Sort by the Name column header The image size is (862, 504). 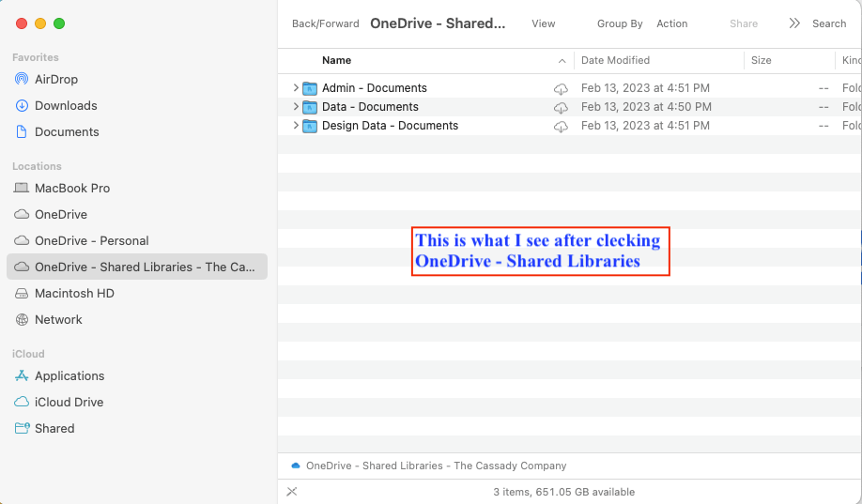pos(336,60)
